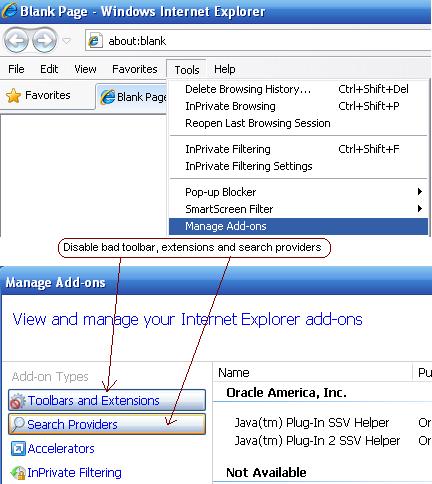Image resolution: width=432 pixels, height=484 pixels.
Task: Click the InPrivate Filtering lock icon
Action: coord(18,473)
